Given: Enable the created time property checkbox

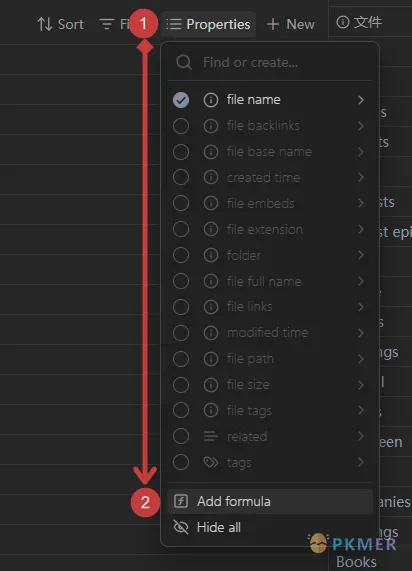Looking at the screenshot, I should tap(181, 177).
